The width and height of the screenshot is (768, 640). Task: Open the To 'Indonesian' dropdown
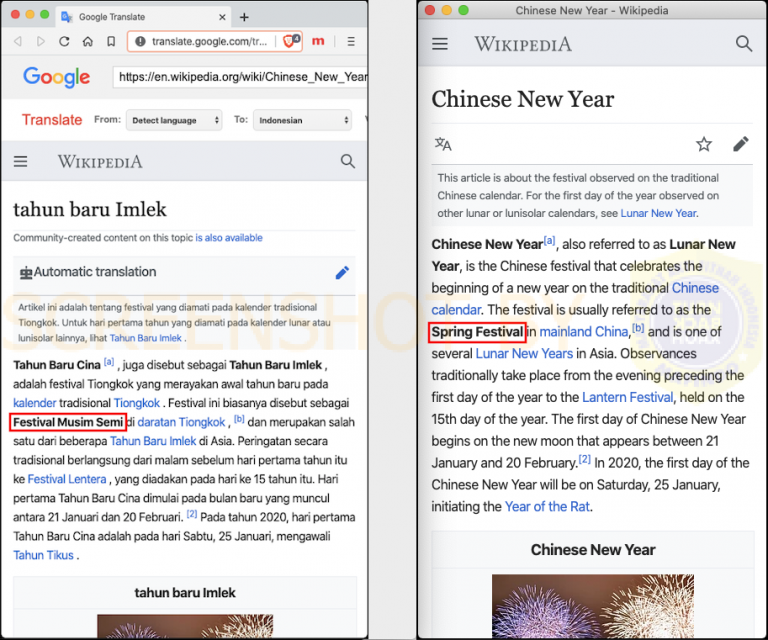tap(302, 120)
